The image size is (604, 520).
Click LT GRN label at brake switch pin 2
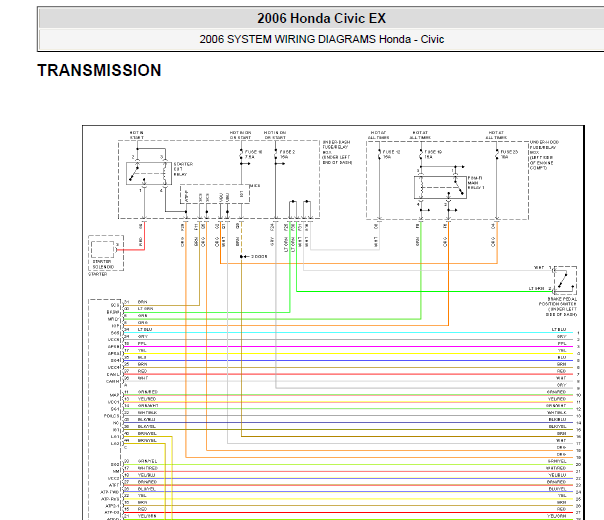click(536, 289)
